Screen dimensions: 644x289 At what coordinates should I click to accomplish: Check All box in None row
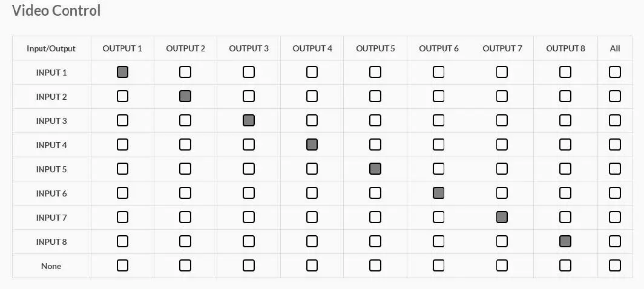tap(615, 265)
